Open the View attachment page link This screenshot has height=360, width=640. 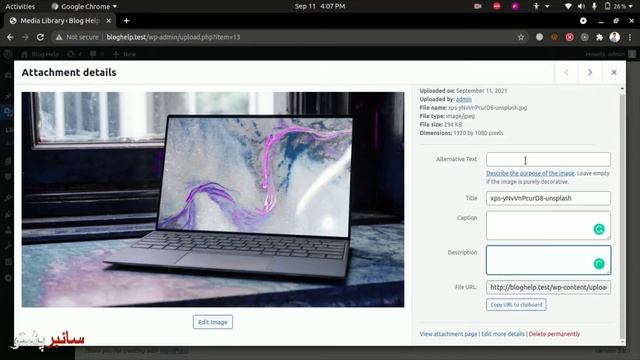(x=448, y=334)
